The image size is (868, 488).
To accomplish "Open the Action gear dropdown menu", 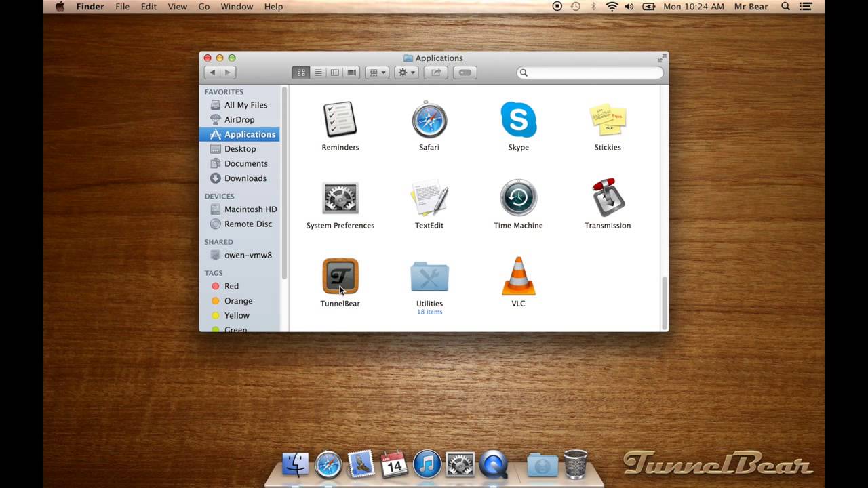I will (406, 73).
